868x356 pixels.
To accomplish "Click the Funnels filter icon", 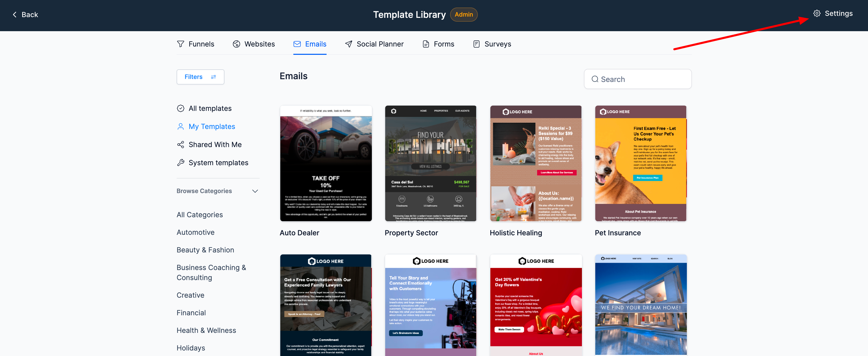I will [181, 44].
